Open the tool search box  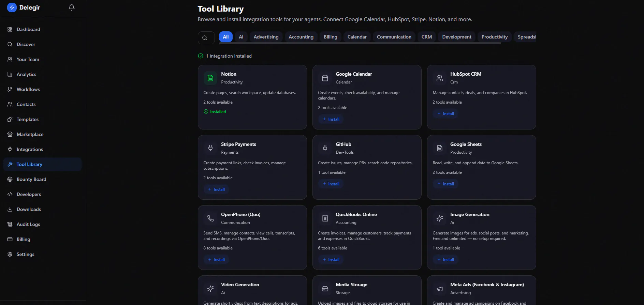click(x=206, y=38)
